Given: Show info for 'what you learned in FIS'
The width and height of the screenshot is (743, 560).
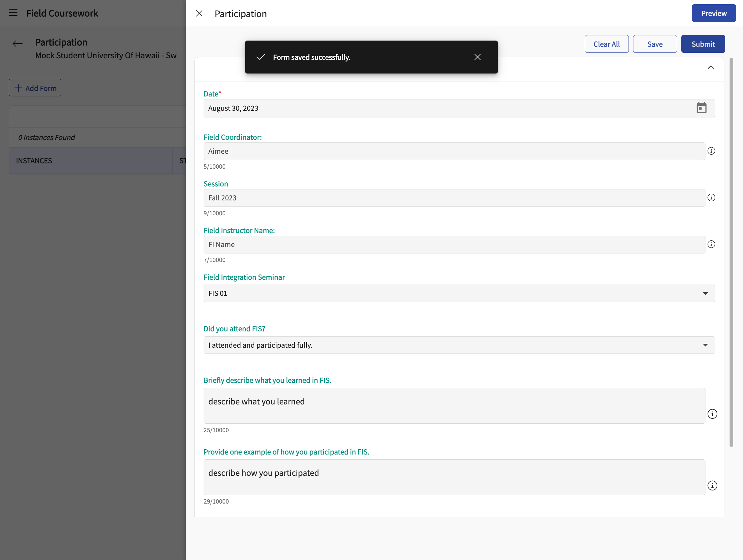Looking at the screenshot, I should (x=712, y=414).
